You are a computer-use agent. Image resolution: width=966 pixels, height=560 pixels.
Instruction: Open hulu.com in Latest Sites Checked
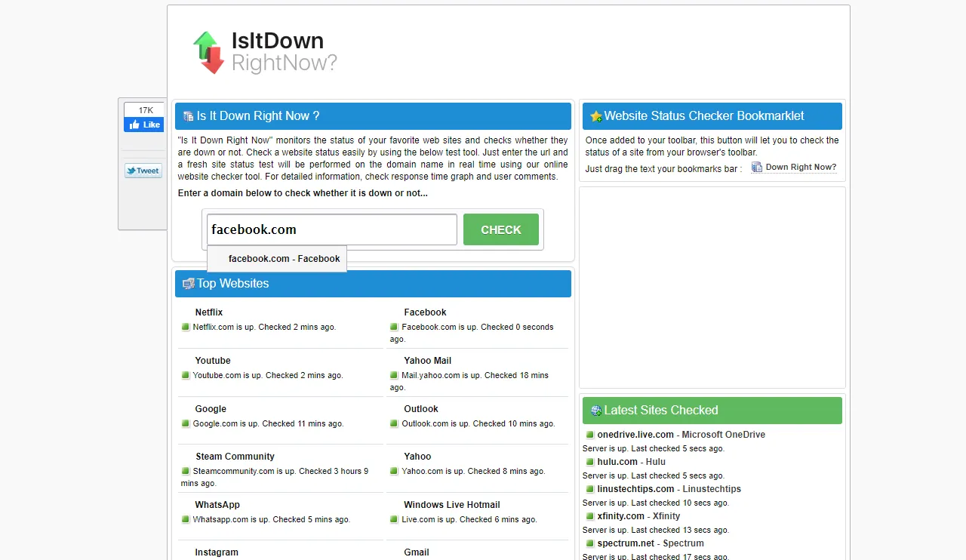(x=617, y=462)
